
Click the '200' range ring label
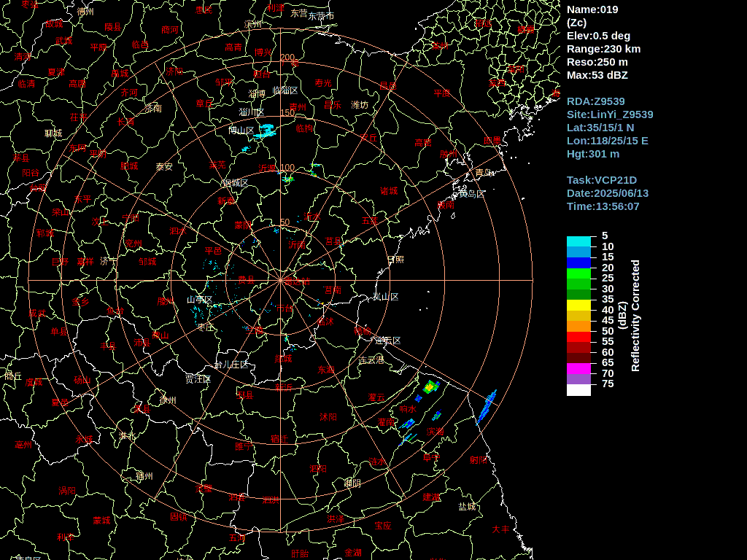coord(287,57)
